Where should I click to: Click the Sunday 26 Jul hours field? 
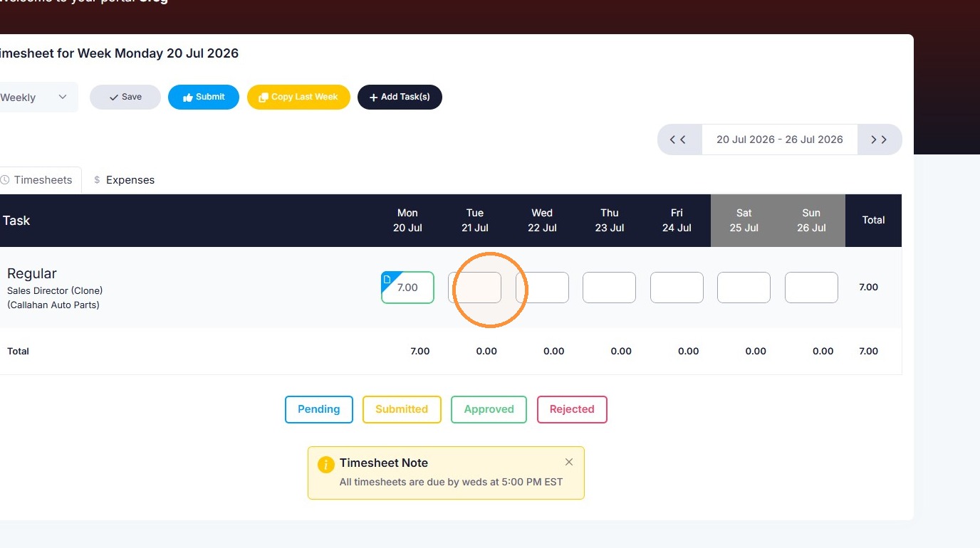[811, 288]
